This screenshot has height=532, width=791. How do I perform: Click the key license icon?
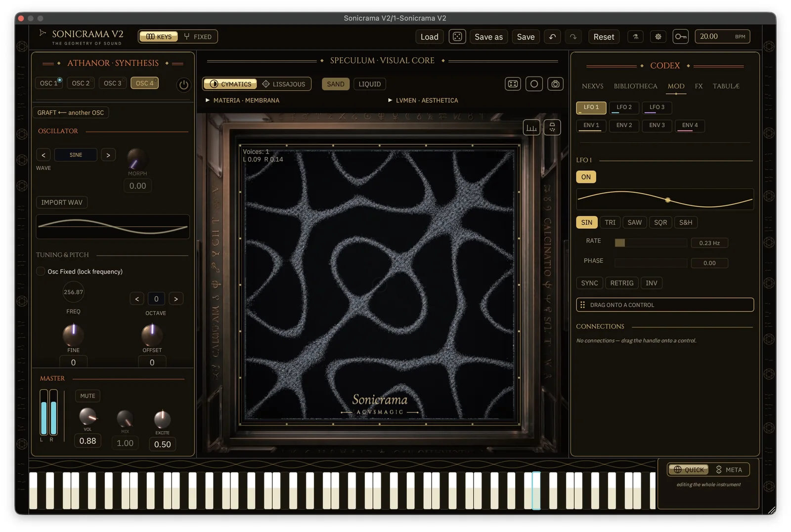(680, 37)
